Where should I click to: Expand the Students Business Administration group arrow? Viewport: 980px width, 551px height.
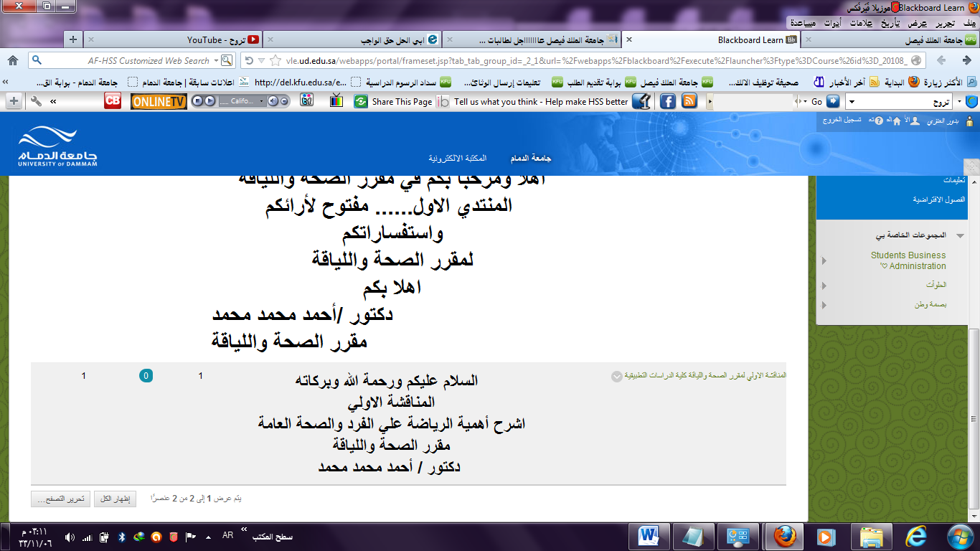[824, 260]
